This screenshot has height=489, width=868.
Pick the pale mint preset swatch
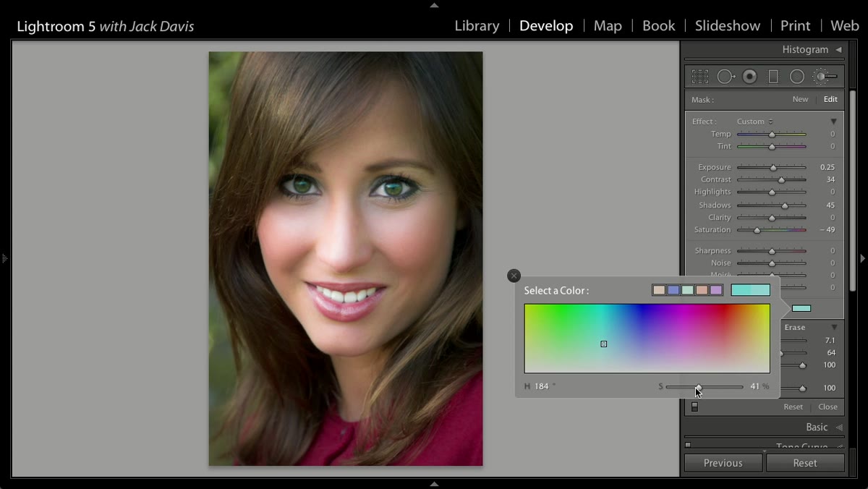point(687,290)
